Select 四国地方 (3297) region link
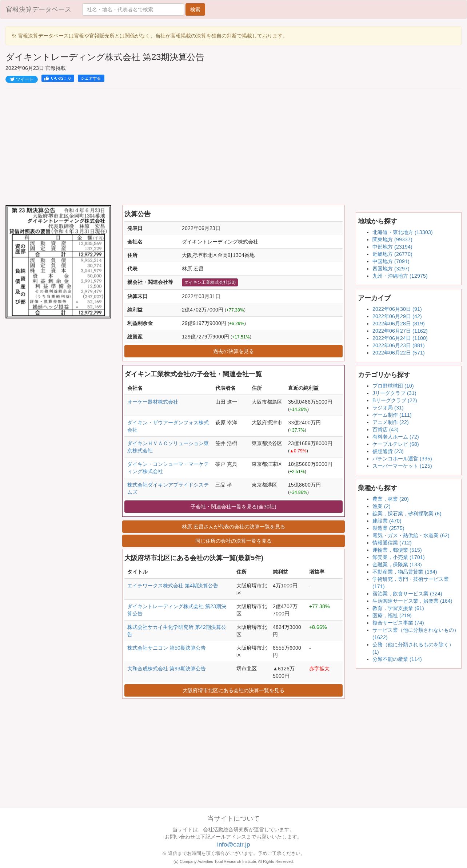This screenshot has height=868, width=467. pos(391,269)
